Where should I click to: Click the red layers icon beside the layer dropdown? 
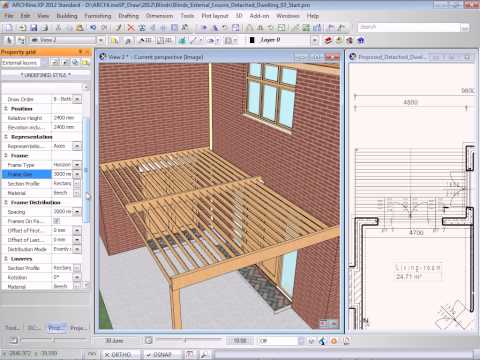[x=328, y=40]
